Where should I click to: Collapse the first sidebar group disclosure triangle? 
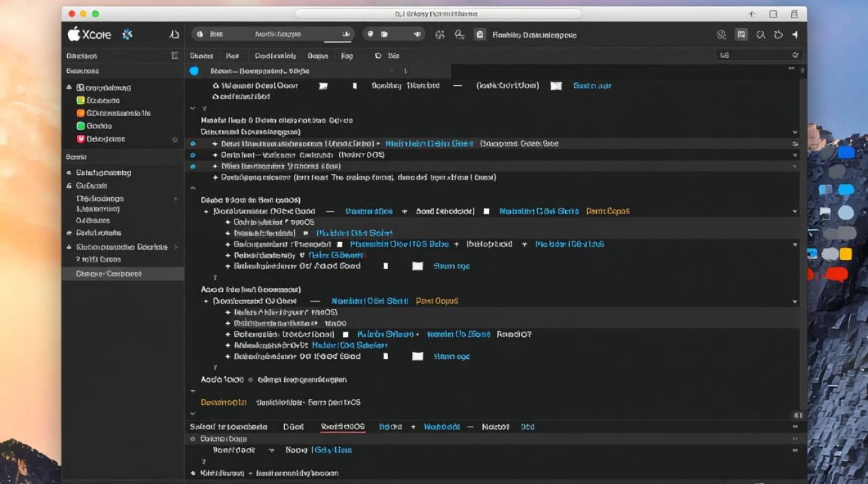pos(69,87)
